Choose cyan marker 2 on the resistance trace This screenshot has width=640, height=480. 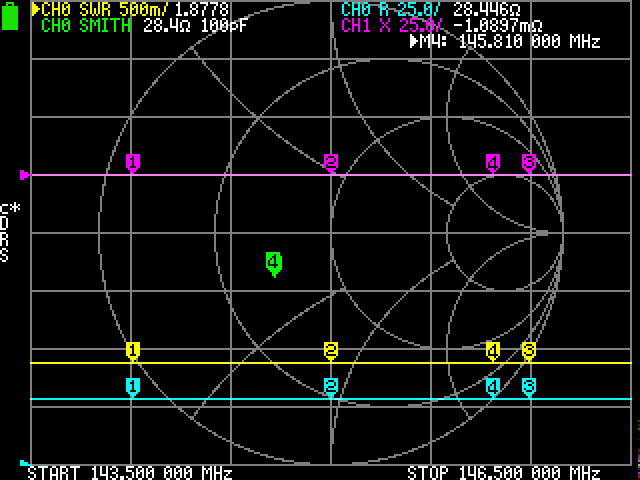(331, 386)
